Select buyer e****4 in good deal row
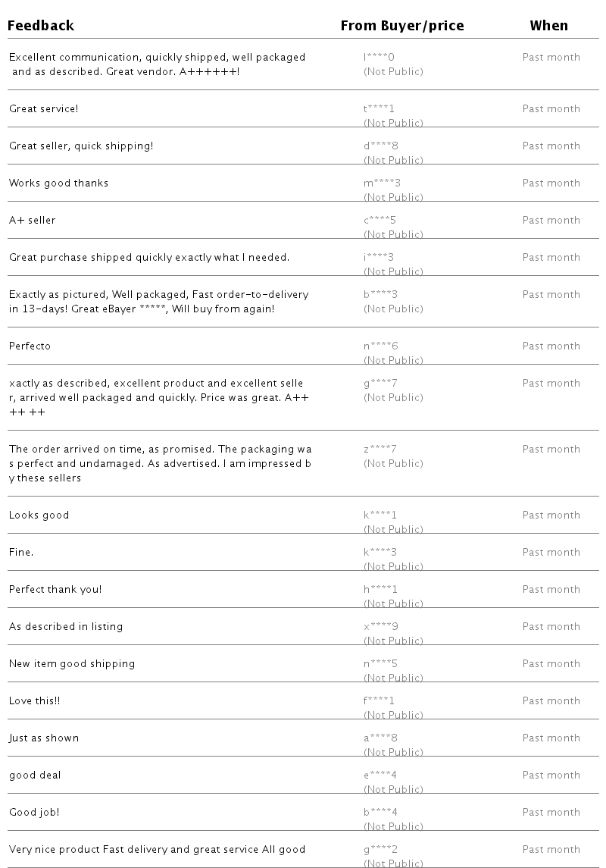The height and width of the screenshot is (868, 606). 380,775
